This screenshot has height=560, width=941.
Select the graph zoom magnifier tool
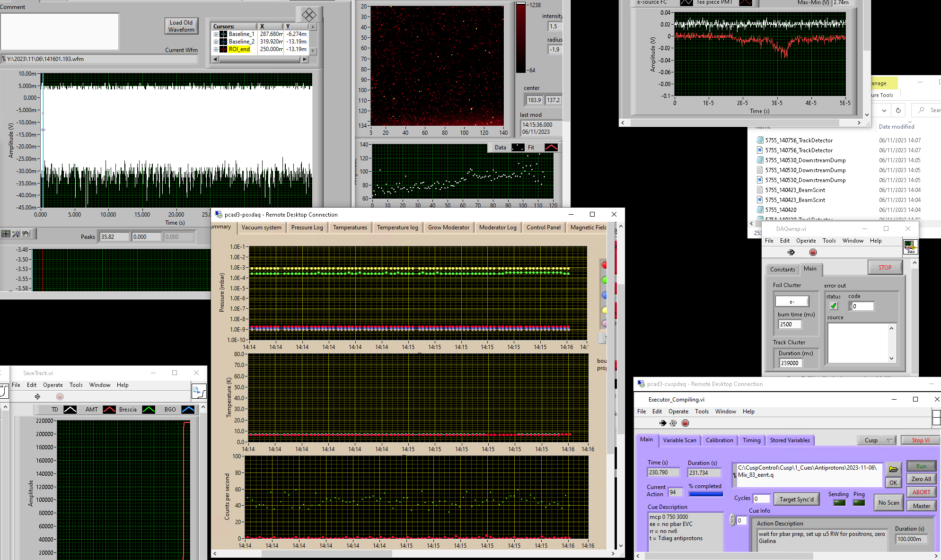tap(16, 234)
